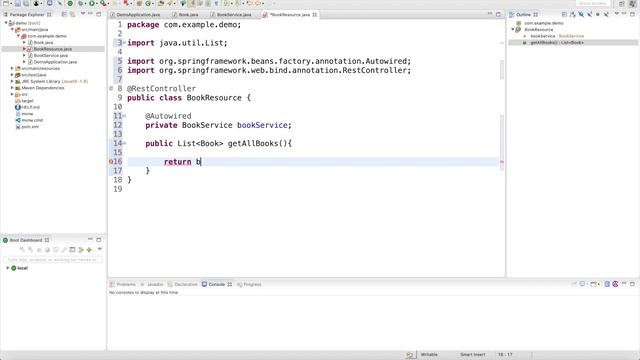
Task: Select the Console tab in bottom panel
Action: 217,284
